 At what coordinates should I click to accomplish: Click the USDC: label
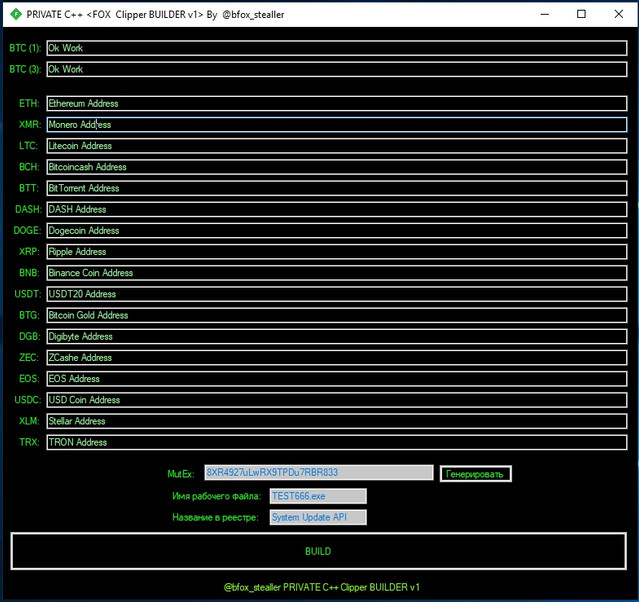(x=28, y=400)
